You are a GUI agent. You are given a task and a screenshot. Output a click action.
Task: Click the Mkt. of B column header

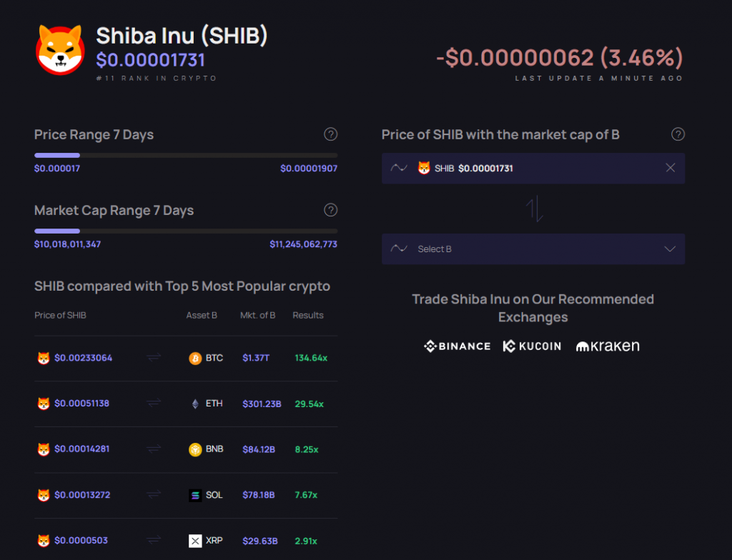pyautogui.click(x=258, y=315)
